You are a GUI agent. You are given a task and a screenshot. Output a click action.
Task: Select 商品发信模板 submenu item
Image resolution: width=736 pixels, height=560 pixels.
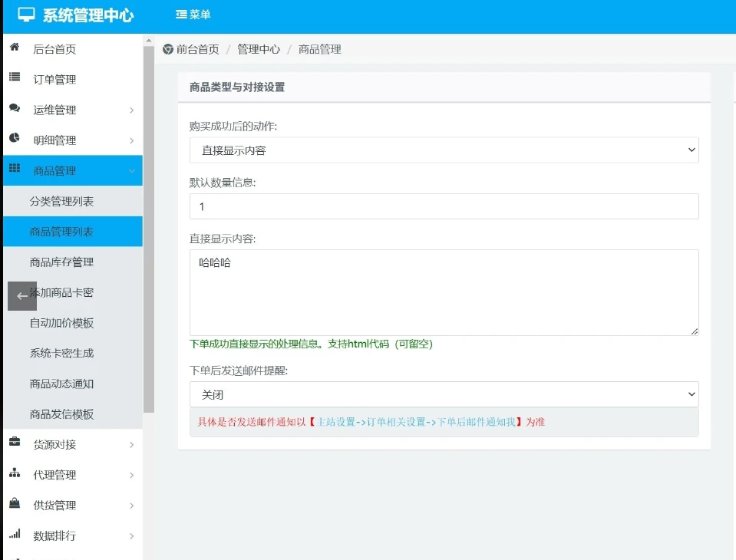pyautogui.click(x=73, y=414)
